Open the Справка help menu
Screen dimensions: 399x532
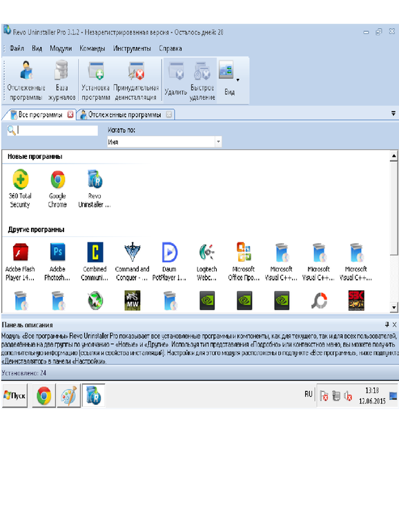pos(171,48)
